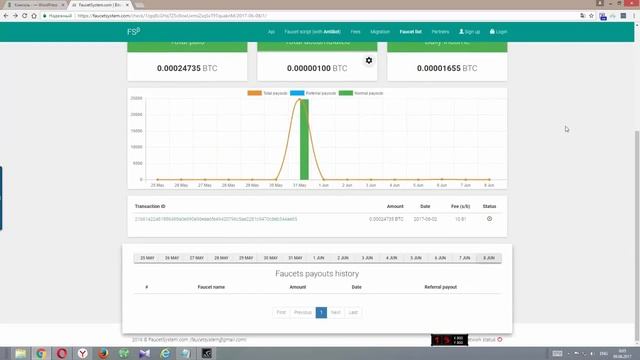Open the transaction ID hash link
Screen dimensions: 640x360
click(216, 219)
